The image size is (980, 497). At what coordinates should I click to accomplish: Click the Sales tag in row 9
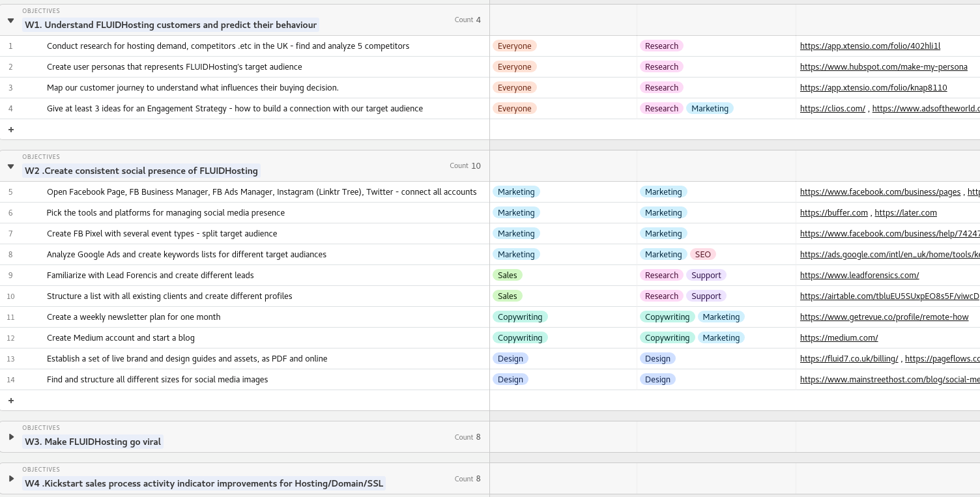click(508, 275)
